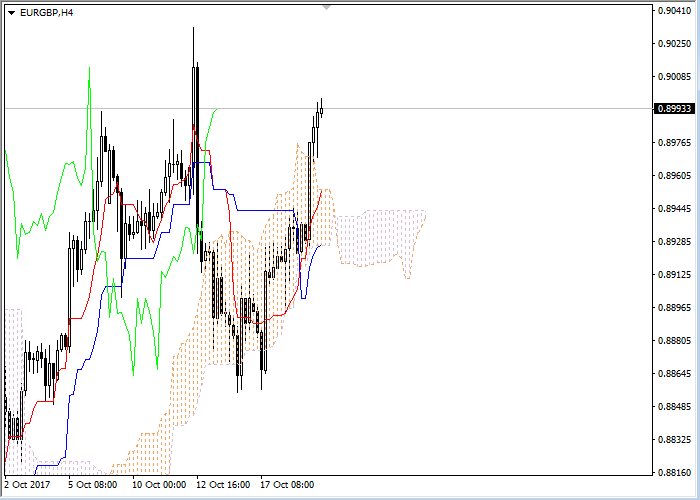Click price scale value 0.88485
Viewport: 700px width, 500px height.
pyautogui.click(x=675, y=406)
